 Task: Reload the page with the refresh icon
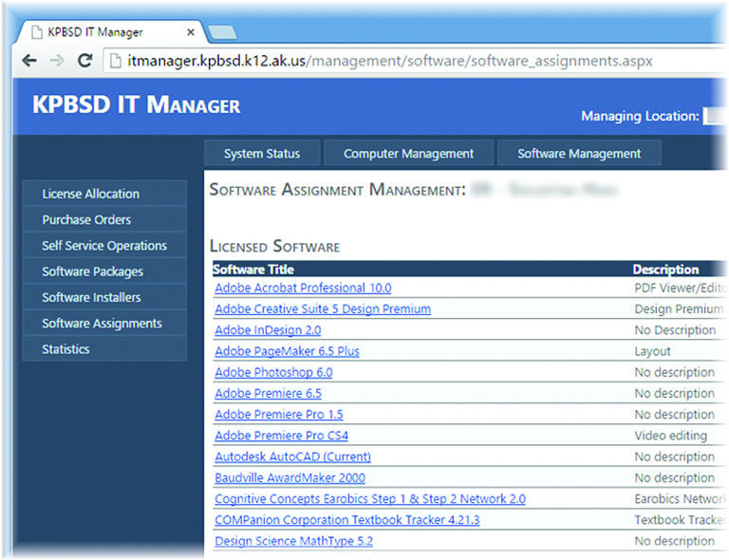(x=85, y=61)
